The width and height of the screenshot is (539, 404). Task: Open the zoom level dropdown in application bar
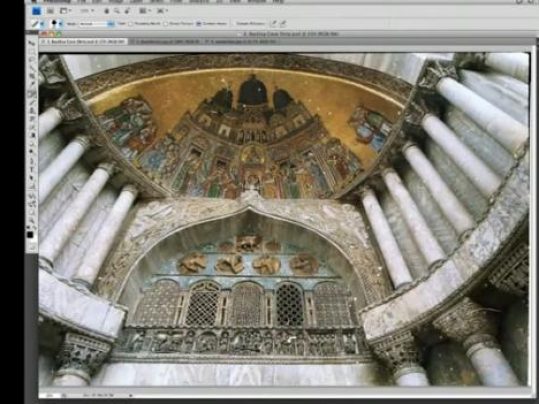point(87,11)
